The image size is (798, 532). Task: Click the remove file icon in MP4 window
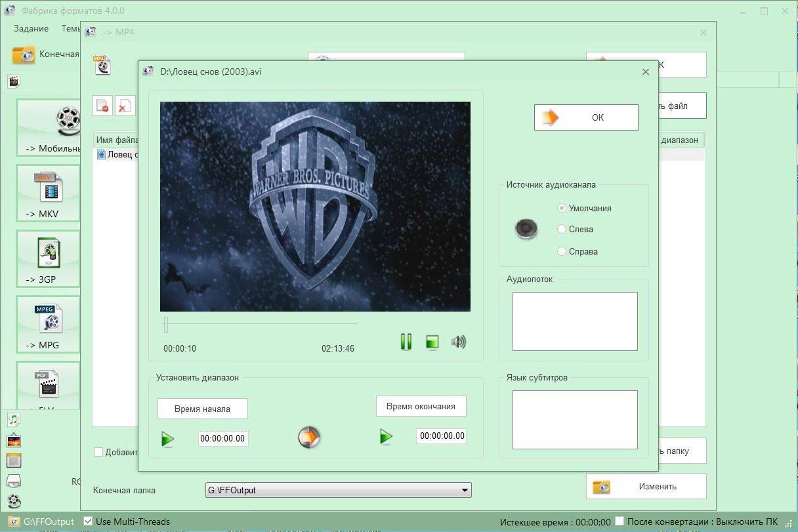coord(102,106)
